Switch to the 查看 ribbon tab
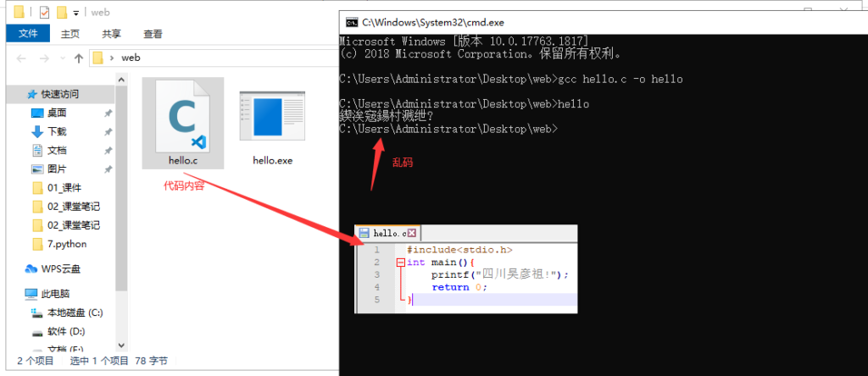The height and width of the screenshot is (376, 868). (153, 34)
